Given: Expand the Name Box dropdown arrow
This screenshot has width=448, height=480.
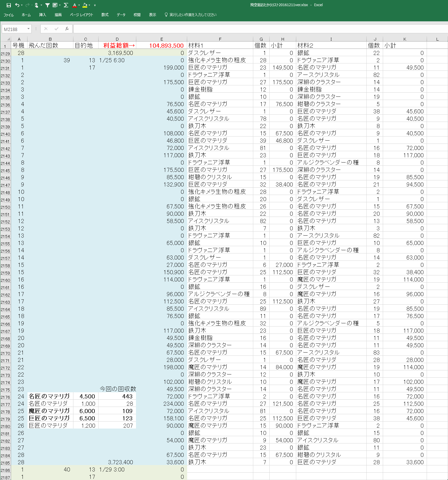Looking at the screenshot, I should (x=28, y=29).
